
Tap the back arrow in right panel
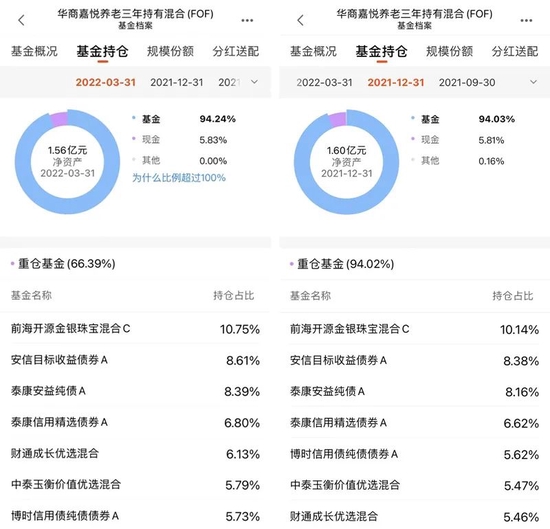point(301,20)
